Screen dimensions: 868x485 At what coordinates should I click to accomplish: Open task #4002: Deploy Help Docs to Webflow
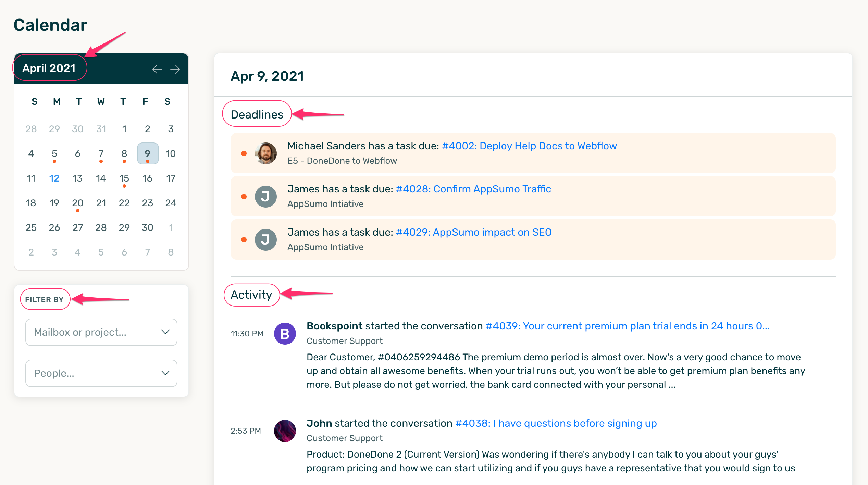529,146
